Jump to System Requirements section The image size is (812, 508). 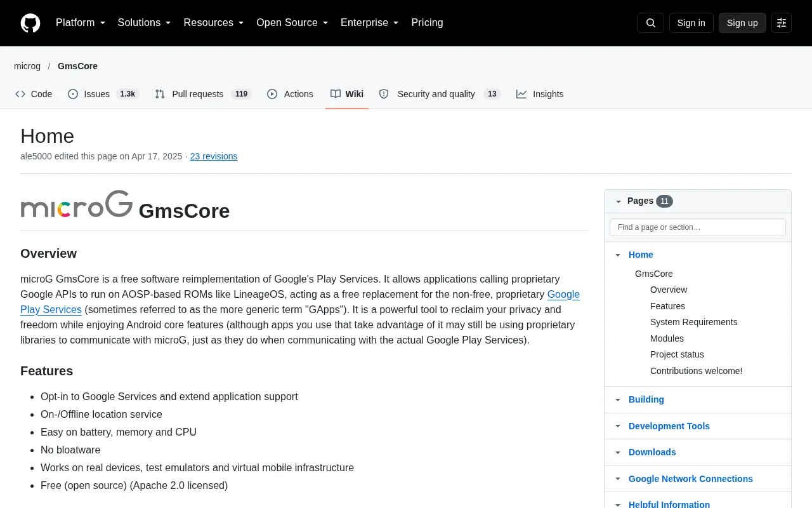coord(694,322)
